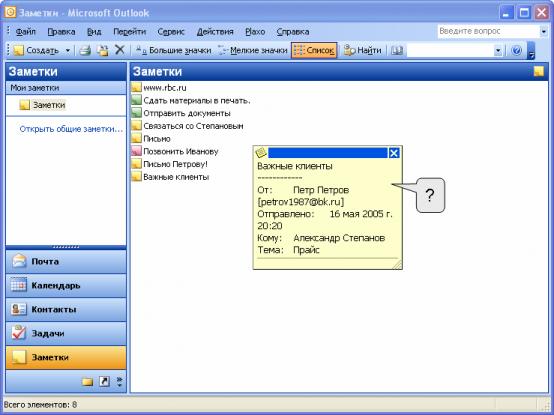Click the notes icon in Заметки header bar

coord(539,72)
